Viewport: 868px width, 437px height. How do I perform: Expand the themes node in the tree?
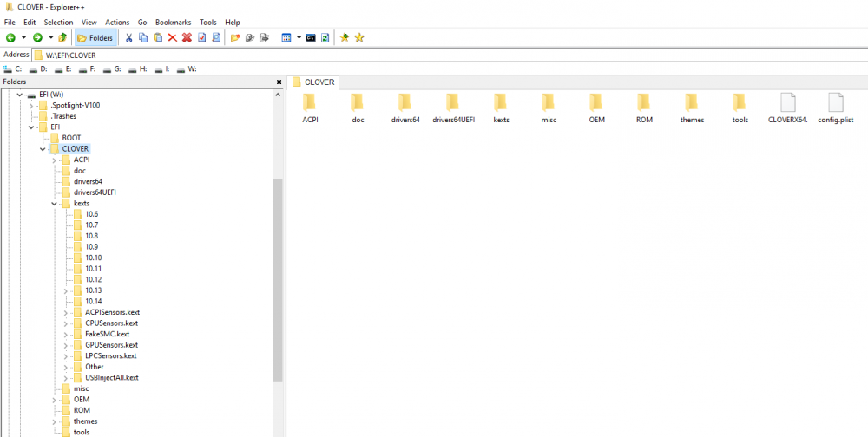click(54, 421)
